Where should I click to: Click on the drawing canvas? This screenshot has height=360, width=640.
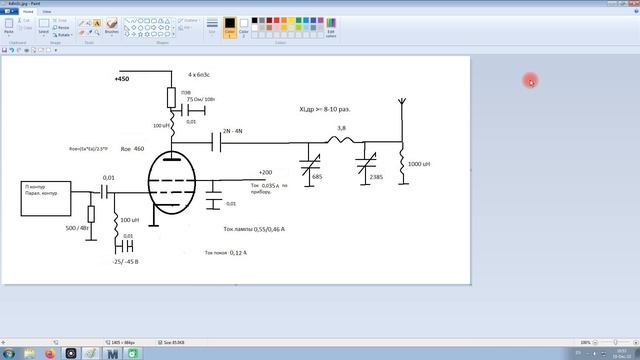pos(236,170)
